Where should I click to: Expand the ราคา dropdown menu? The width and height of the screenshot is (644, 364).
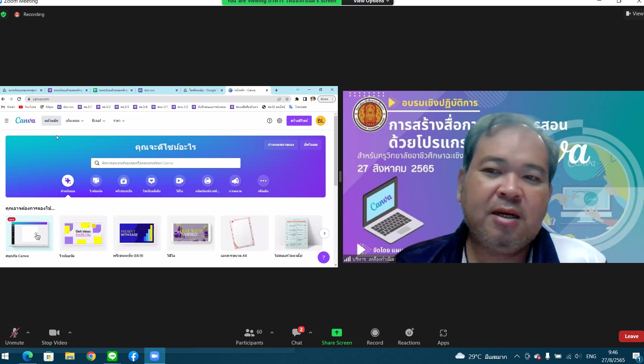coord(119,121)
